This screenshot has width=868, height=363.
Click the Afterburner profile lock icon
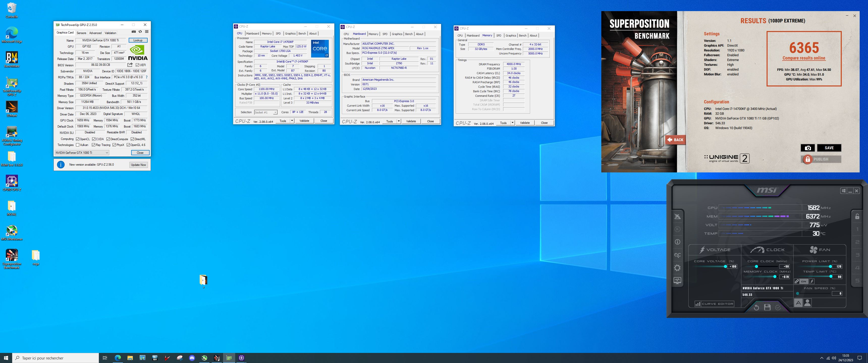(x=857, y=216)
